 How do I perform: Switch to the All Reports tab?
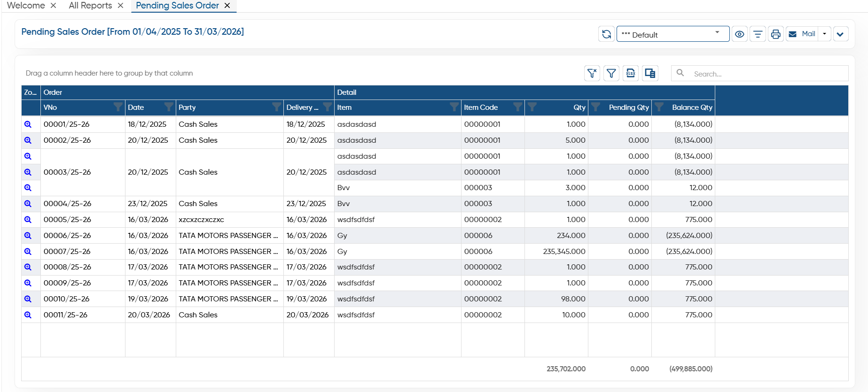[90, 6]
